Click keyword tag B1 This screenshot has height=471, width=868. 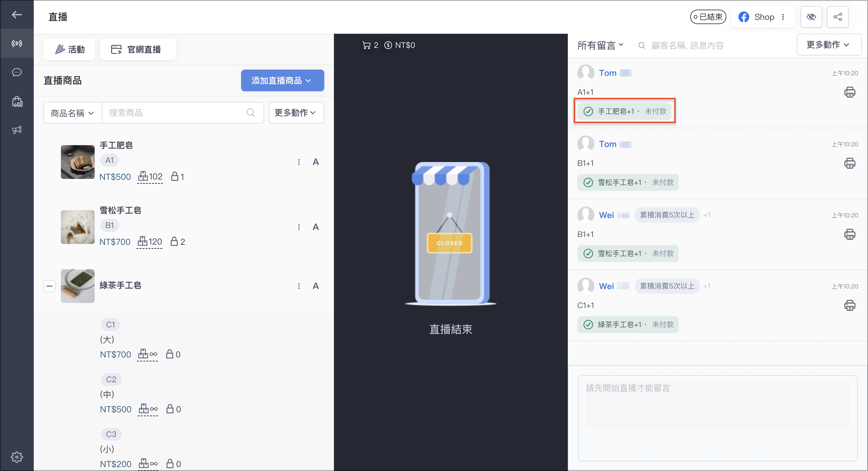(109, 225)
